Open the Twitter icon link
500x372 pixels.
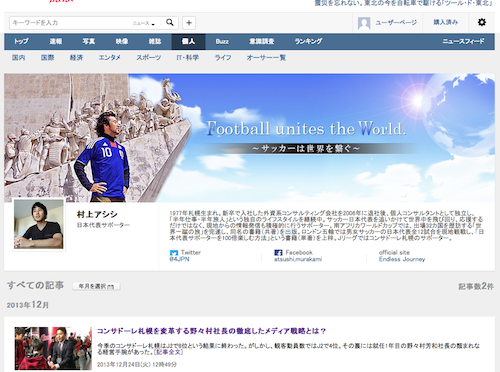pos(174,253)
